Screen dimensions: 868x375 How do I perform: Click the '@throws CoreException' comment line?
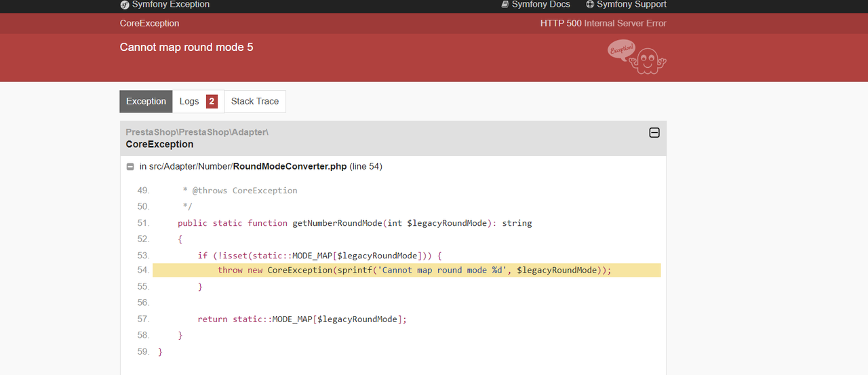click(240, 191)
